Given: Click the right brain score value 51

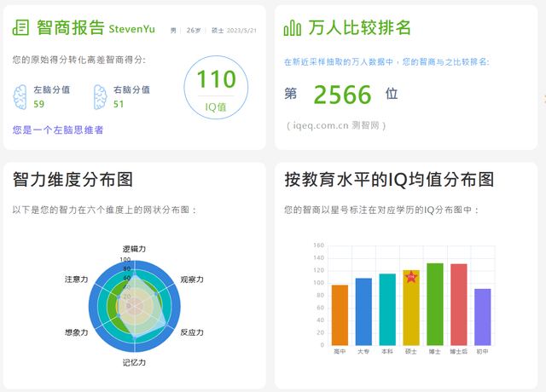Looking at the screenshot, I should point(119,104).
